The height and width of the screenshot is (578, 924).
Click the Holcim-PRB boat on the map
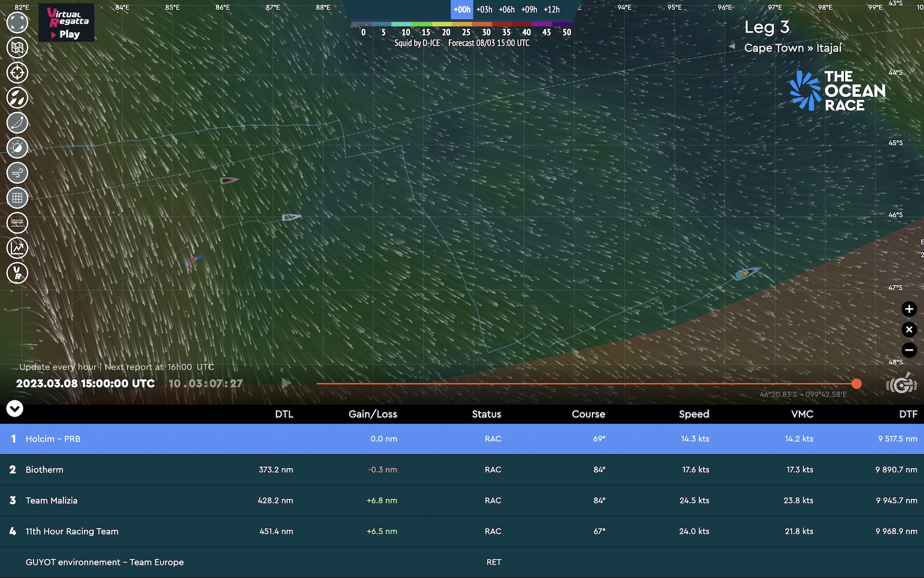747,273
